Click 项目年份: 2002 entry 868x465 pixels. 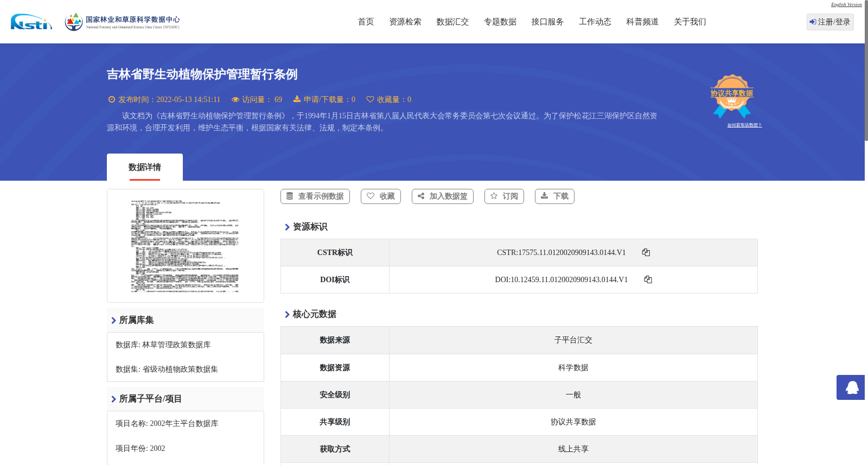[x=140, y=449]
